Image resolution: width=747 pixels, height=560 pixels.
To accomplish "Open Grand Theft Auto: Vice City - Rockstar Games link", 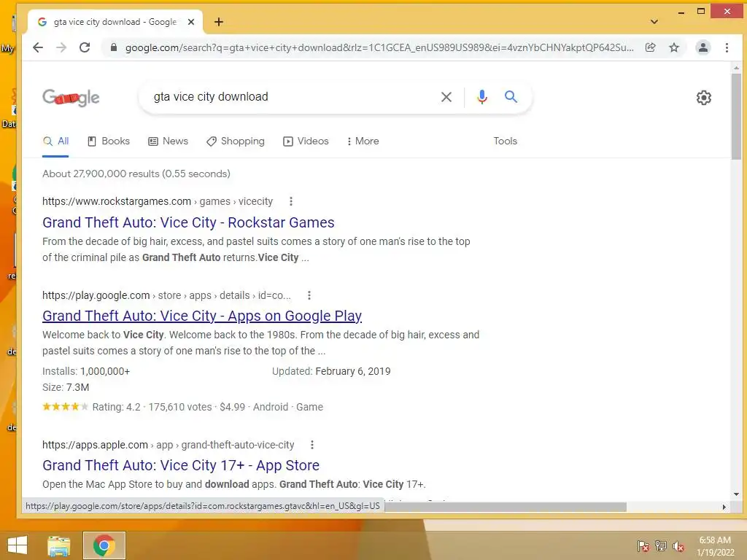I will [x=188, y=222].
